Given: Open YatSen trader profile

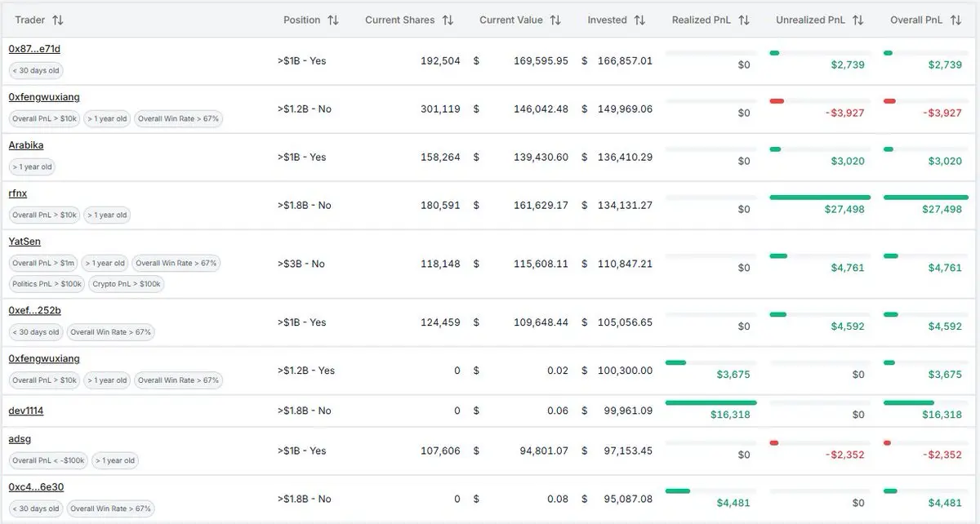Looking at the screenshot, I should click(x=24, y=242).
